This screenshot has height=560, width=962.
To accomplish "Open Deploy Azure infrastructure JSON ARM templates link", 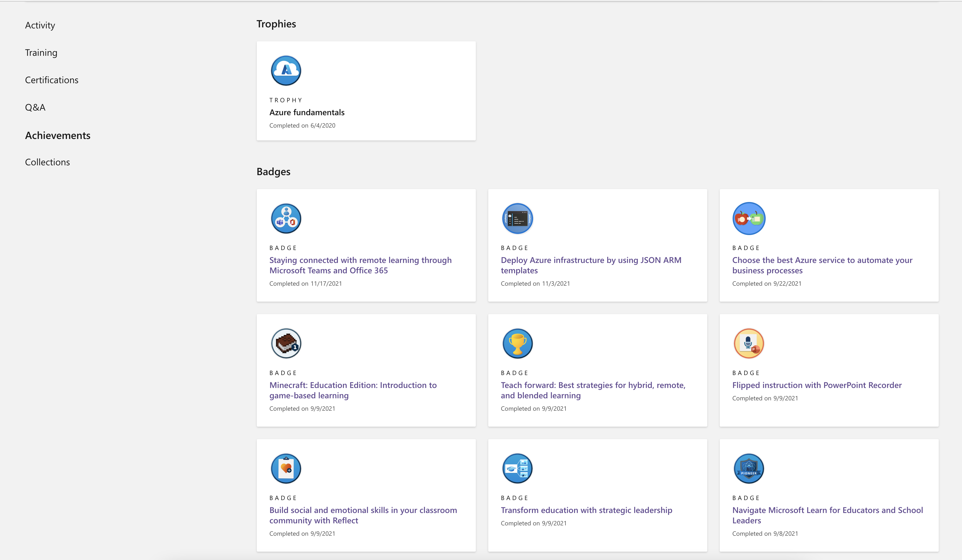I will point(591,265).
